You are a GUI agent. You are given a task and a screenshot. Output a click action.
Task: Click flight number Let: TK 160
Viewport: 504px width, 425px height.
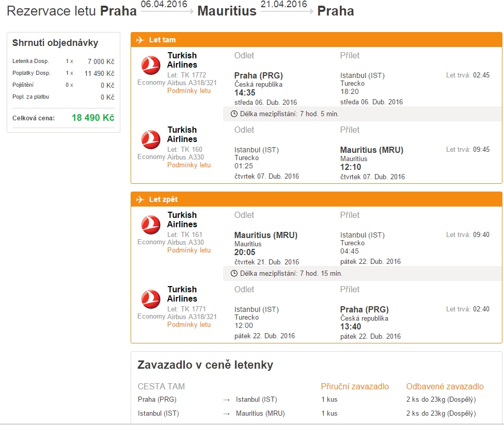pyautogui.click(x=185, y=149)
